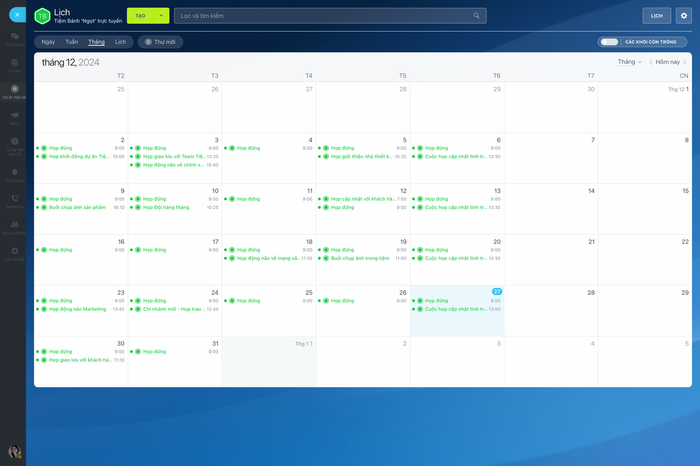Open the chat messenger sidebar icon
Image resolution: width=700 pixels, height=466 pixels.
(14, 38)
